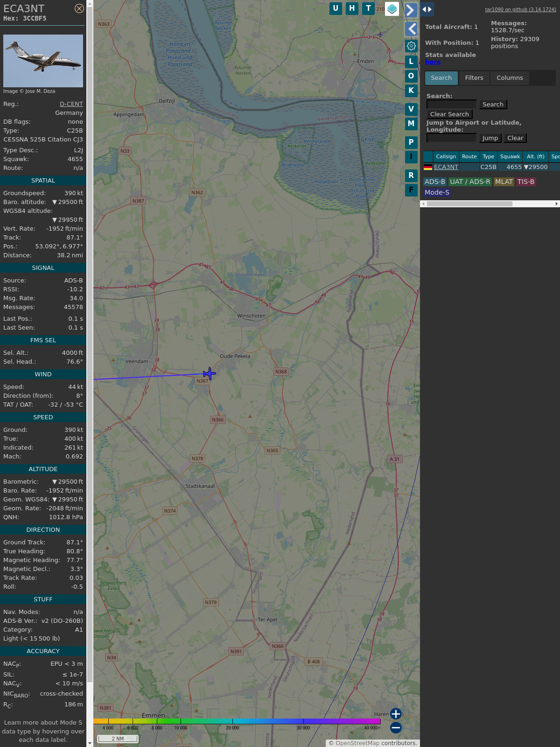This screenshot has height=747, width=560.
Task: Toggle the M map button
Action: click(x=411, y=124)
